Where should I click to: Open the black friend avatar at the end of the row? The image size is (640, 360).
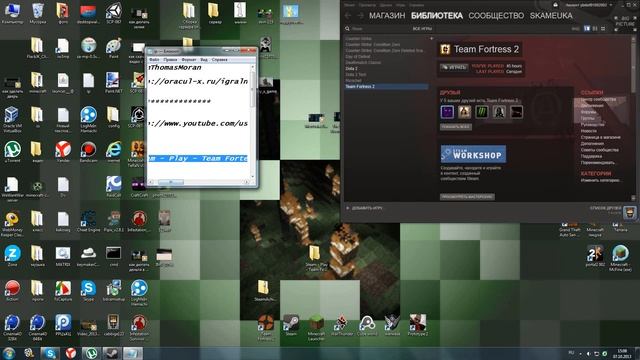point(516,112)
